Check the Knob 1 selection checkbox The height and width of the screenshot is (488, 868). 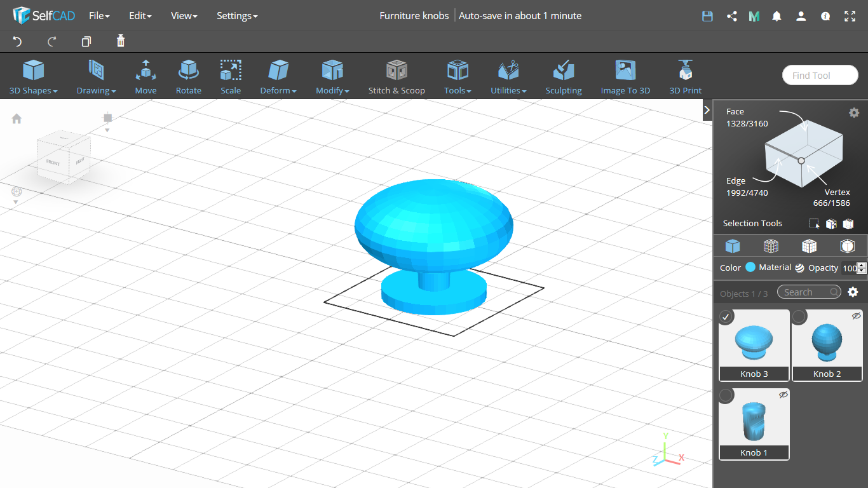pyautogui.click(x=726, y=395)
